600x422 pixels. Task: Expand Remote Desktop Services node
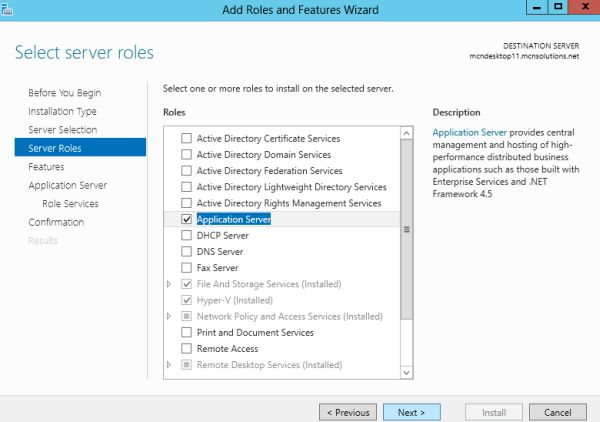pyautogui.click(x=168, y=365)
